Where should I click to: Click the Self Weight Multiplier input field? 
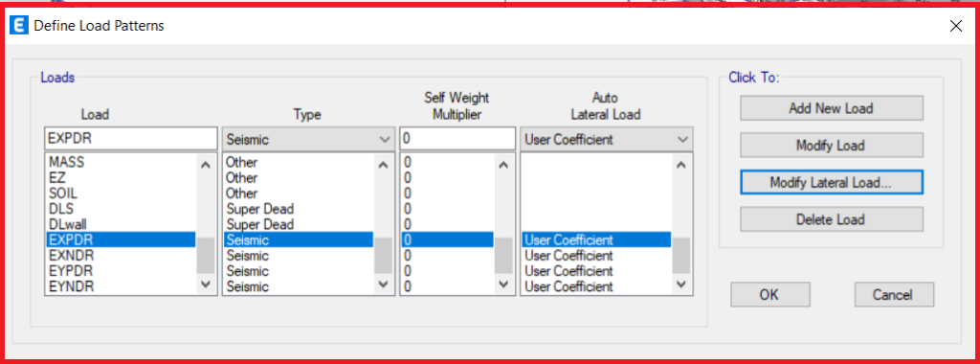(457, 139)
